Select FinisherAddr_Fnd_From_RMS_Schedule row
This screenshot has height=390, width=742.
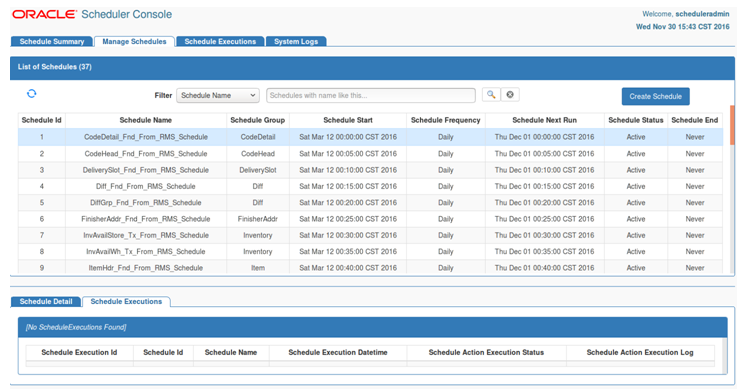(x=371, y=219)
